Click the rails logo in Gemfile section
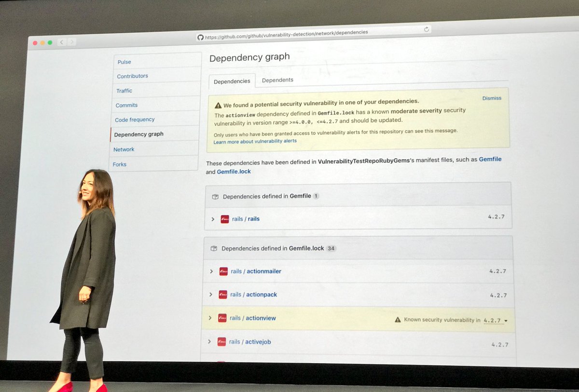 tap(225, 218)
